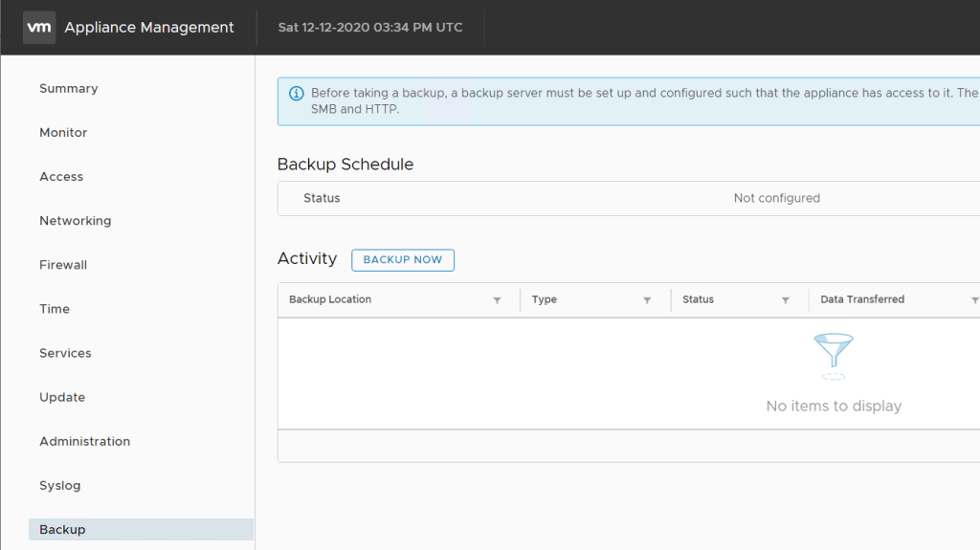The width and height of the screenshot is (980, 550).
Task: Navigate to Firewall settings
Action: pyautogui.click(x=63, y=265)
